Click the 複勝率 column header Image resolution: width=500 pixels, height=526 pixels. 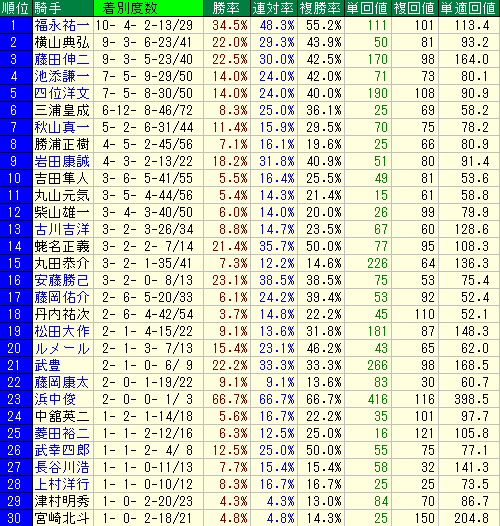click(x=321, y=8)
